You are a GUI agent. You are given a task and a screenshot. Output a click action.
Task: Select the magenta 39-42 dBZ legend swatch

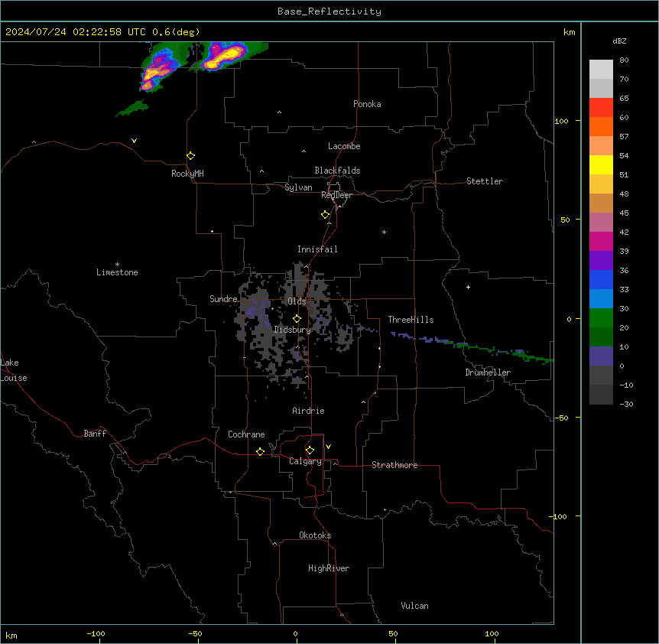[601, 241]
